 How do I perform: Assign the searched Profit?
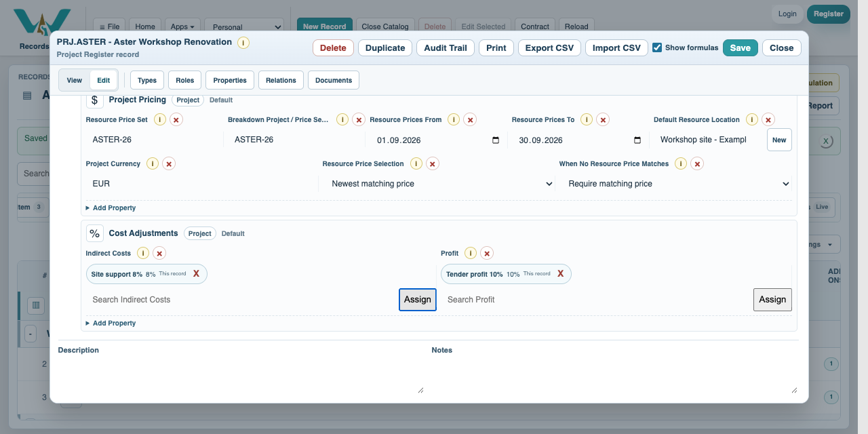[772, 300]
